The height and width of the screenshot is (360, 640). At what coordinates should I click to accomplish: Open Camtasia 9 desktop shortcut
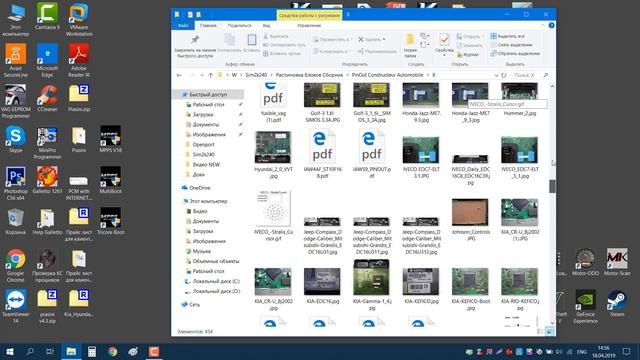[x=47, y=16]
